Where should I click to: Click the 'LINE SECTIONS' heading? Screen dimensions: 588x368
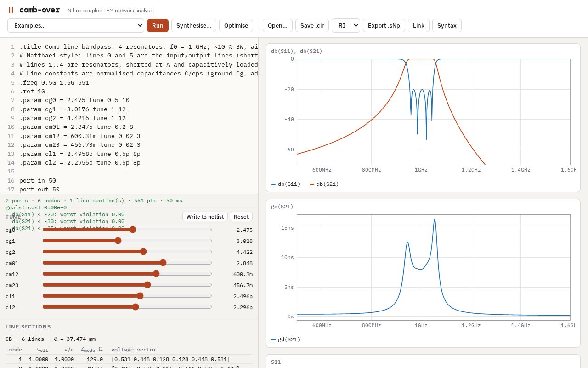coord(28,327)
